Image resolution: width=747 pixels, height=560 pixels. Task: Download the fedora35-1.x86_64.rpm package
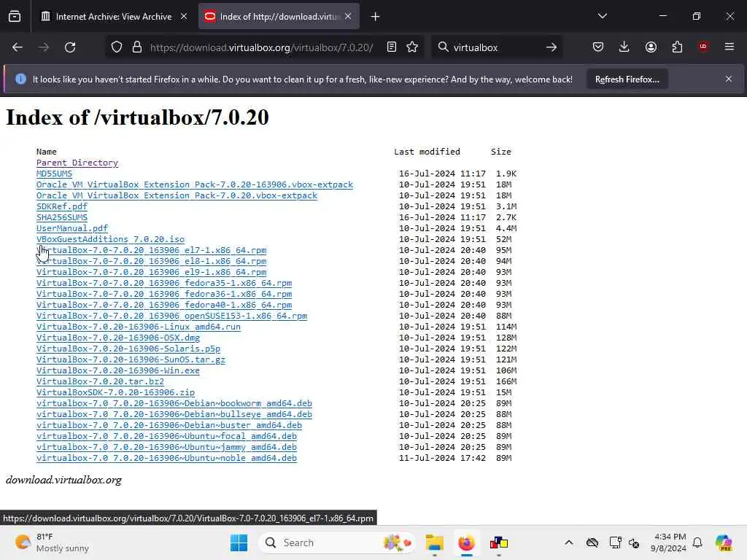(164, 284)
